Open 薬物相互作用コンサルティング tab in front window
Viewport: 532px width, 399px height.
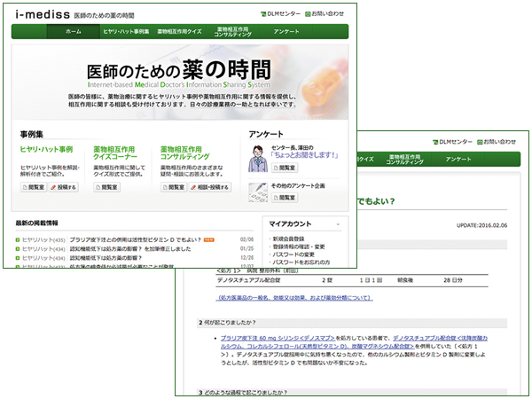(232, 32)
